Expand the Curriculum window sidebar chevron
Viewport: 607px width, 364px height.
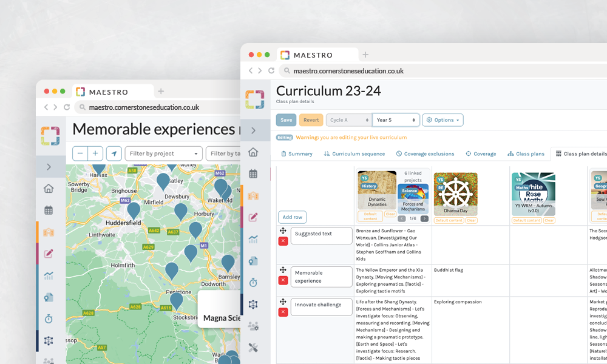click(x=253, y=130)
